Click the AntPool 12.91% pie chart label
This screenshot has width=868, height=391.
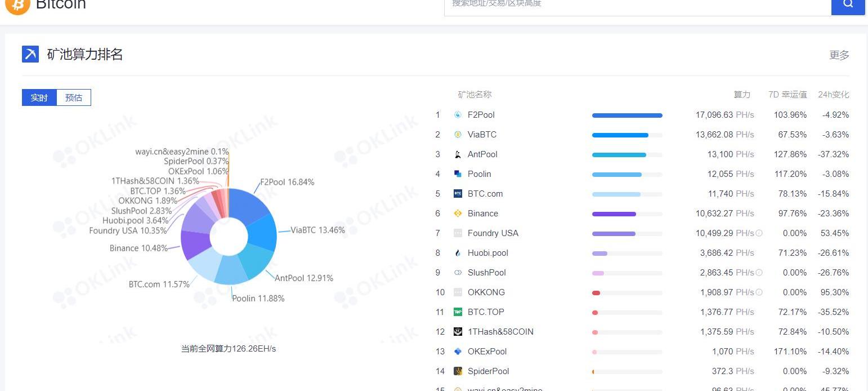(304, 278)
